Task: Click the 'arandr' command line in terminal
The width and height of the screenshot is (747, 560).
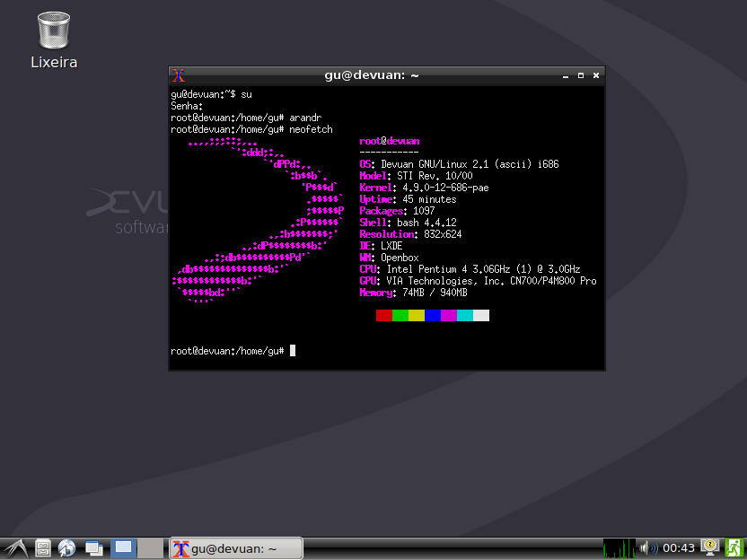Action: [246, 118]
